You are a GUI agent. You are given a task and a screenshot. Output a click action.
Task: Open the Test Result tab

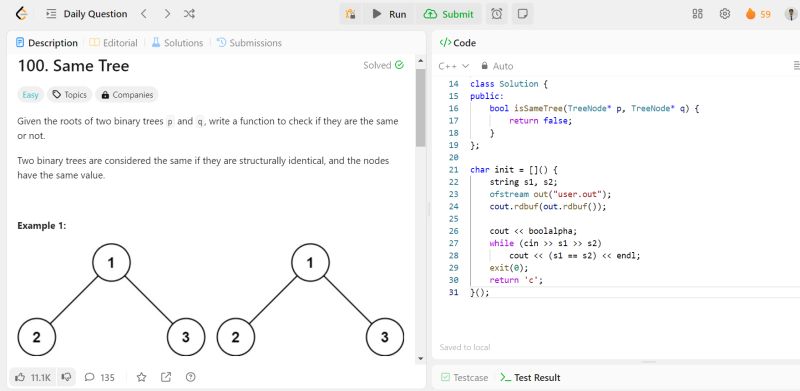tap(530, 378)
